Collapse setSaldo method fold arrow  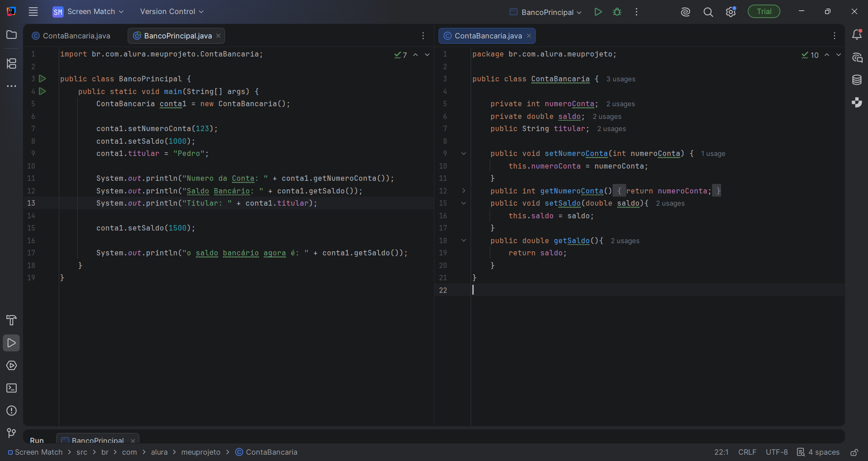coord(463,203)
